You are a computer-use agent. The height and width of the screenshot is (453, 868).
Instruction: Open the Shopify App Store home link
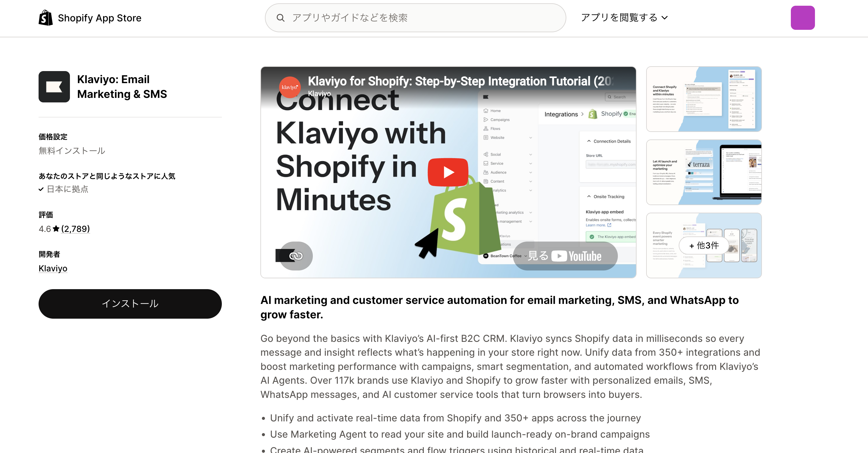coord(90,17)
